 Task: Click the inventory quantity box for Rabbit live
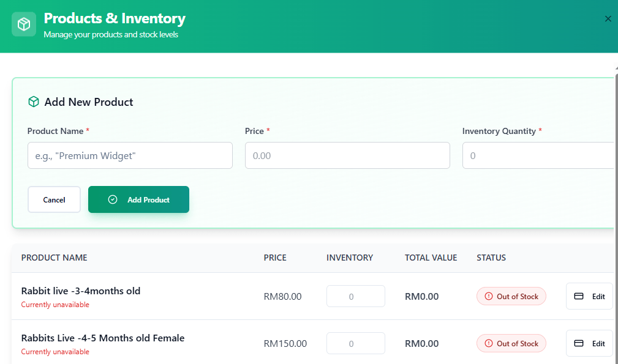pos(355,296)
